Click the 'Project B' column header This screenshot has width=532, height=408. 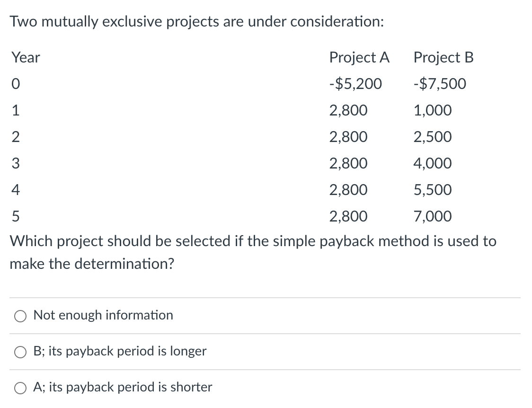443,58
